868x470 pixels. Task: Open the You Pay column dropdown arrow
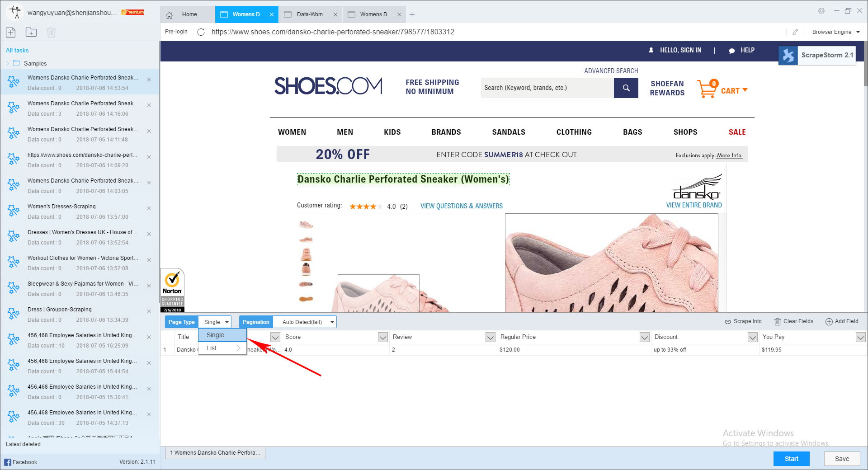pyautogui.click(x=861, y=337)
